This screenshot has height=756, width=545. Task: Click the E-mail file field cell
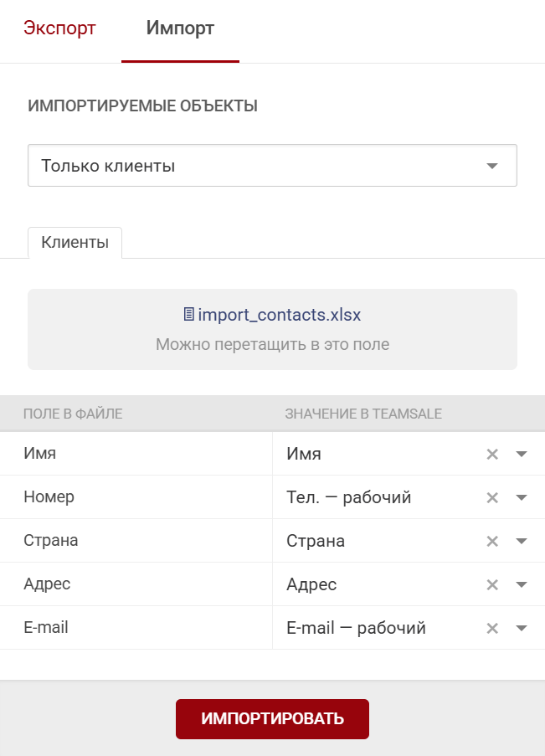click(136, 628)
